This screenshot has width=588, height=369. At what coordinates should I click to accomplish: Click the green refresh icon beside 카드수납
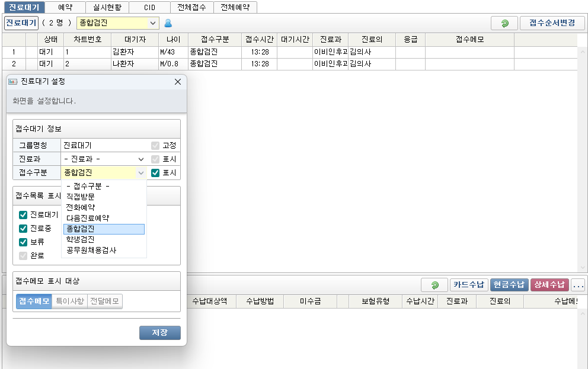coord(434,285)
